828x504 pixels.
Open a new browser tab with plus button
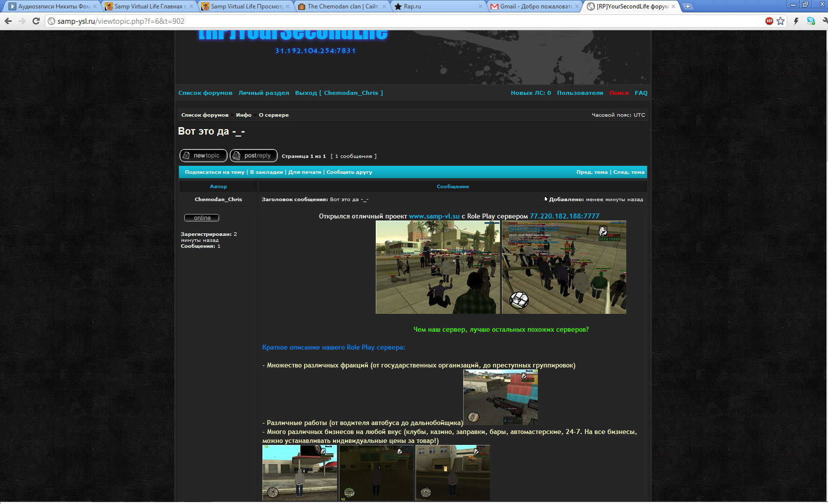tap(687, 6)
